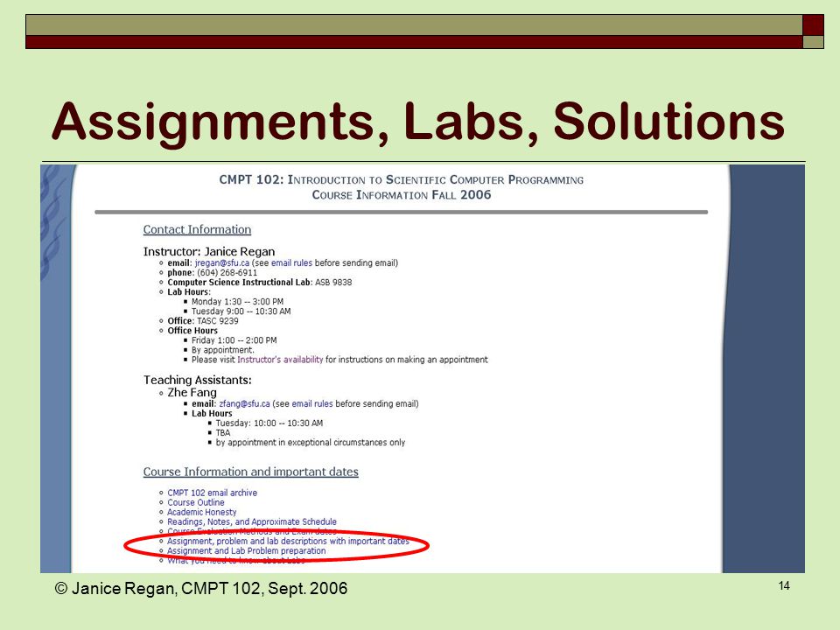The width and height of the screenshot is (840, 630).
Task: Open Assignment and Lab Problem preparation link
Action: 247,550
